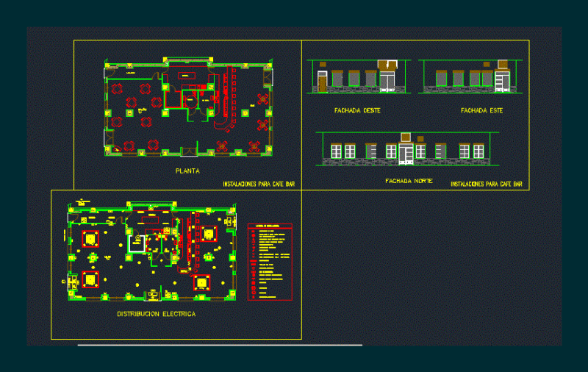Click the west facade elevation drawing
The image size is (588, 372).
tap(359, 76)
